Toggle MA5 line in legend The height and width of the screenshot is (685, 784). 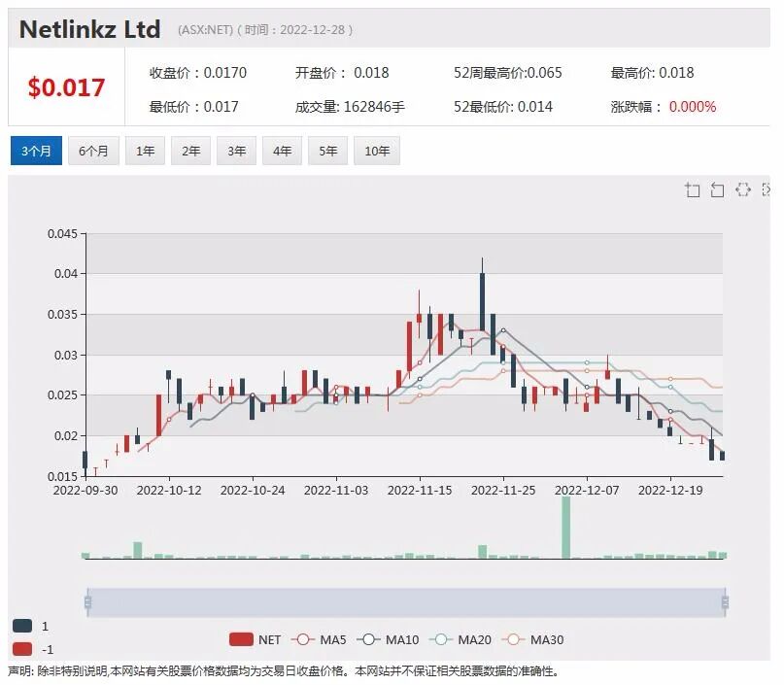(319, 639)
